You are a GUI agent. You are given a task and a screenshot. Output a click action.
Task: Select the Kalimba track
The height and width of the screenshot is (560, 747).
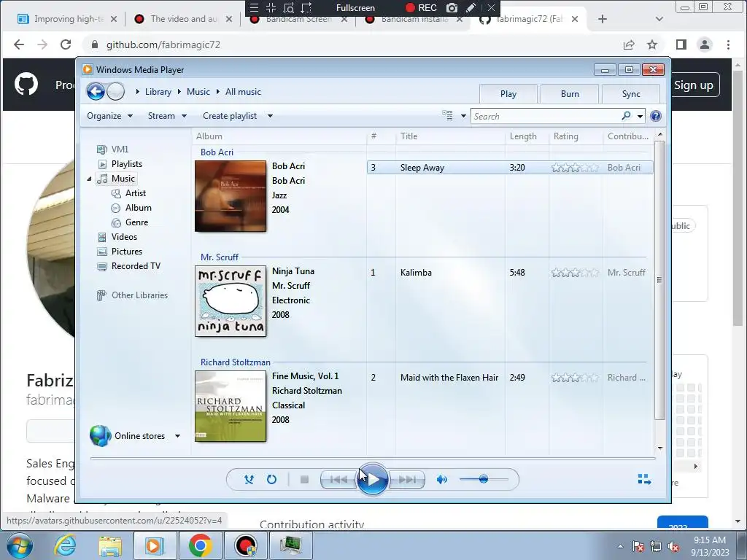[x=510, y=273]
